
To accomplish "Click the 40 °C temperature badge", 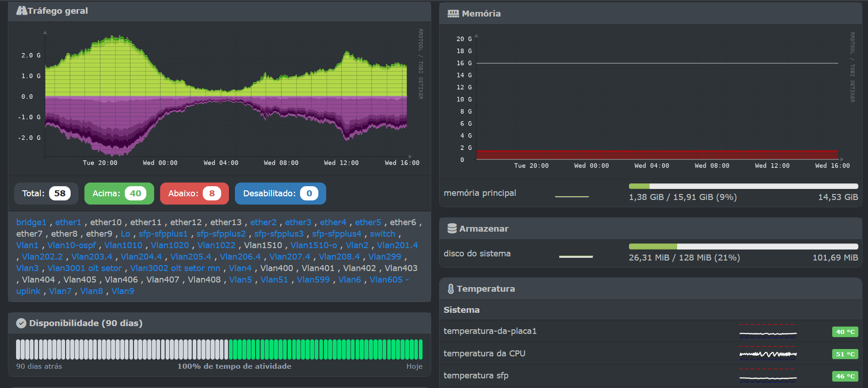I will [x=845, y=332].
